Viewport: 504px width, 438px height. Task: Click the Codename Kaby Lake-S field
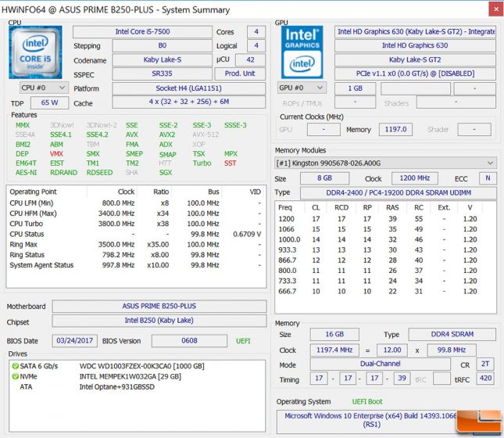point(162,60)
